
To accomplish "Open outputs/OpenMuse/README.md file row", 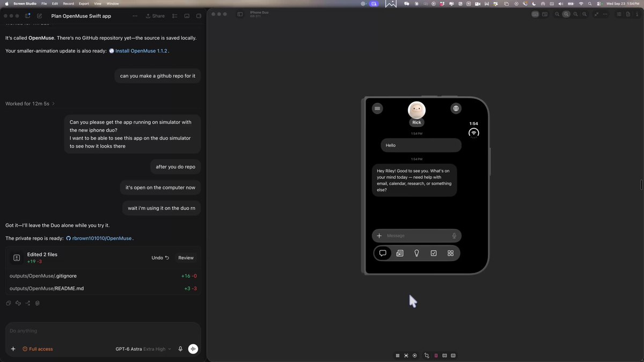I will (x=103, y=289).
